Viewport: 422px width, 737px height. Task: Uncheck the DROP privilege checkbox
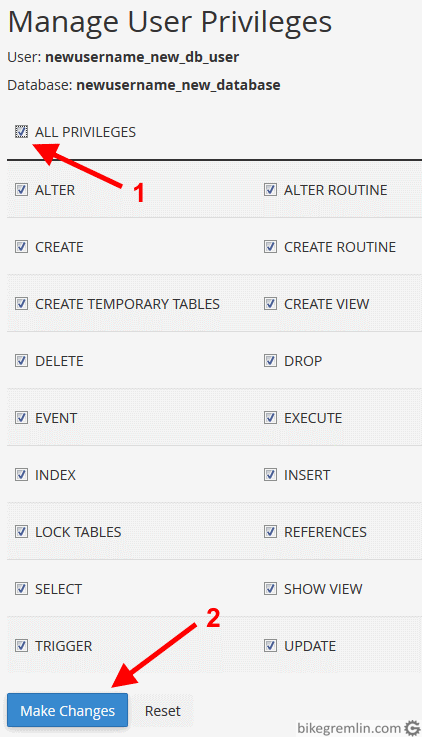coord(270,361)
